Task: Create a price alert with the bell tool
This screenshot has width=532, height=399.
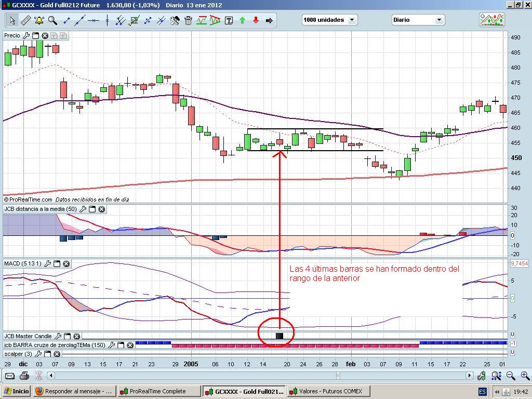Action: [x=39, y=21]
